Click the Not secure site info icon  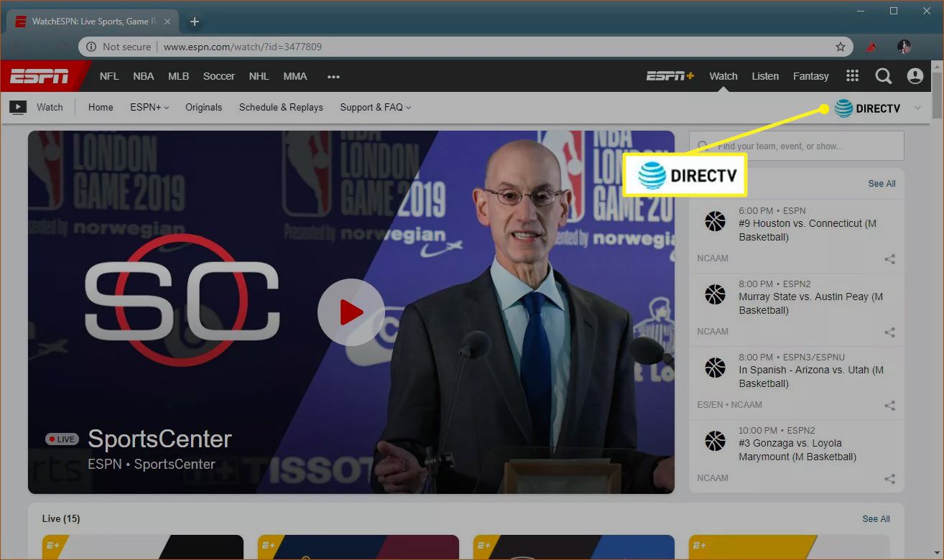click(91, 47)
